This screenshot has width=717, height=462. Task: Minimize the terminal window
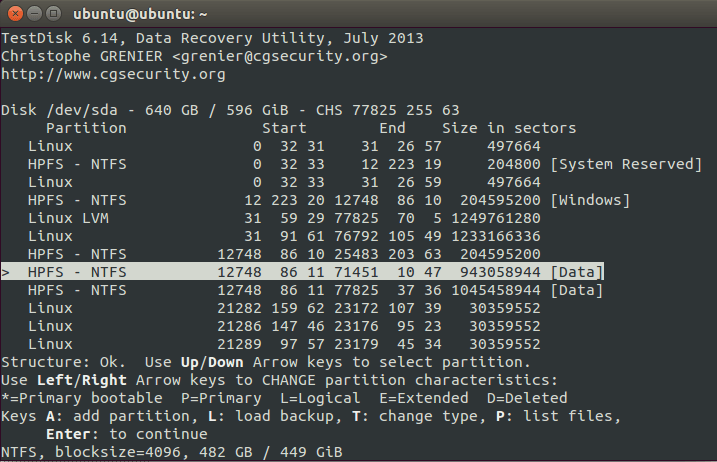(x=34, y=15)
